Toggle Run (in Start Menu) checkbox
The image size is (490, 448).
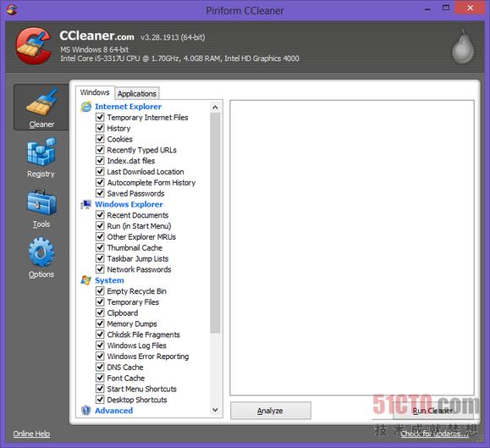(100, 226)
